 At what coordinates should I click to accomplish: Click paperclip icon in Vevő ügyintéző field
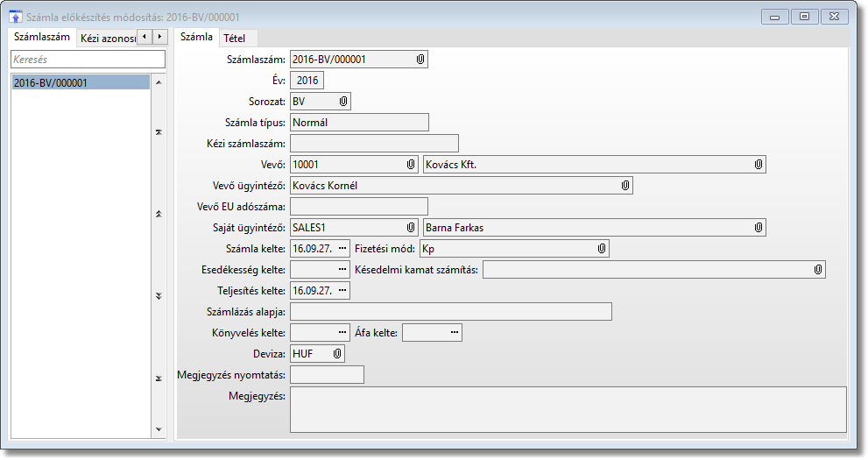625,186
